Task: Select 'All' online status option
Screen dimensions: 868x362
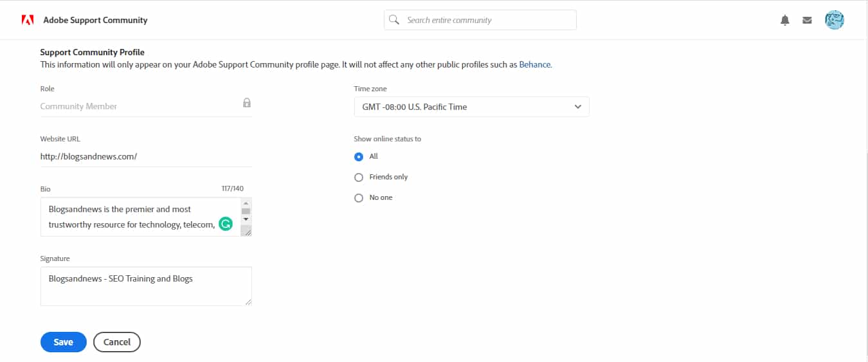Action: point(359,156)
